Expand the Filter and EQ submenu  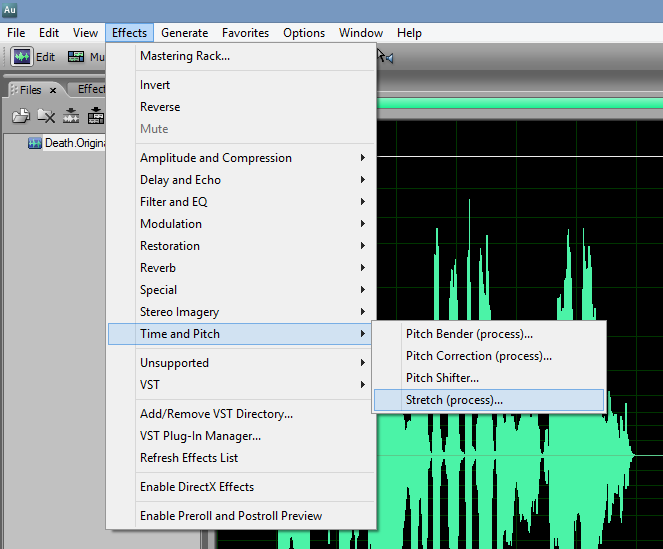coord(174,202)
